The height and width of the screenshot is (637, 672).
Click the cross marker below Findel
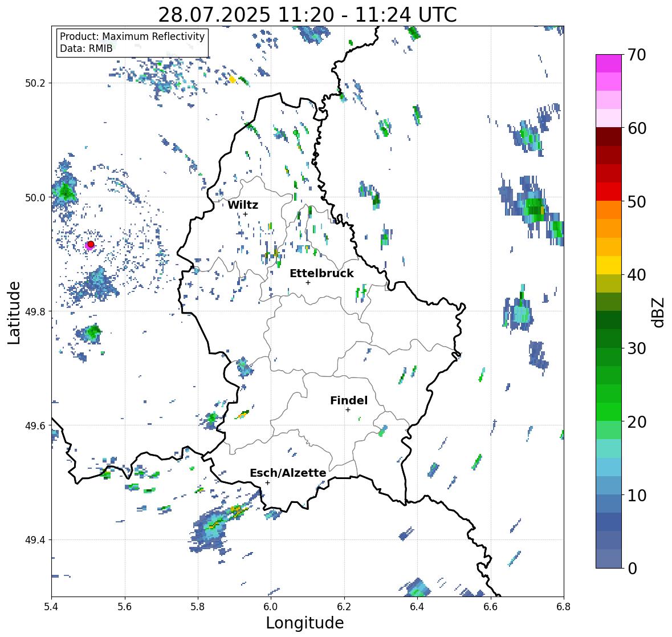348,410
